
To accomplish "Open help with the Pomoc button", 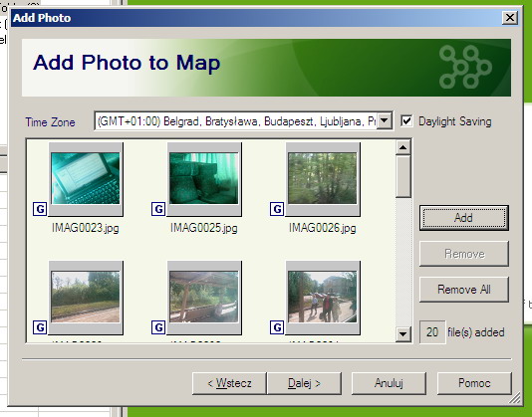I will click(474, 383).
